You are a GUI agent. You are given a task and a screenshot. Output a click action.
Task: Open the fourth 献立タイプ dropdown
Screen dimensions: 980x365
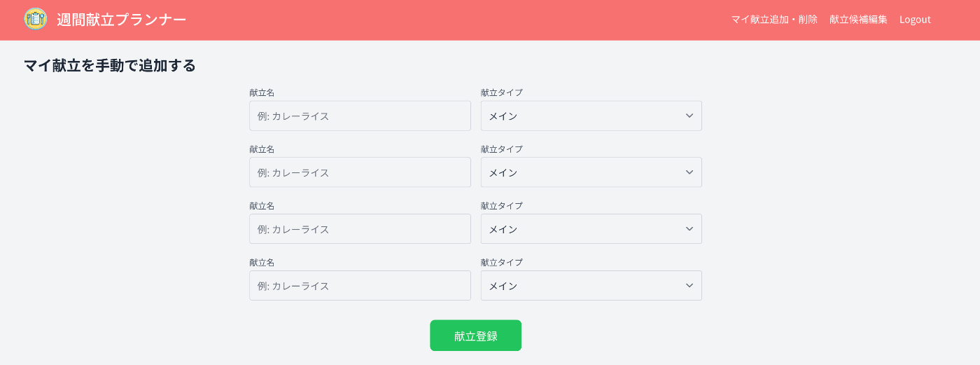591,286
